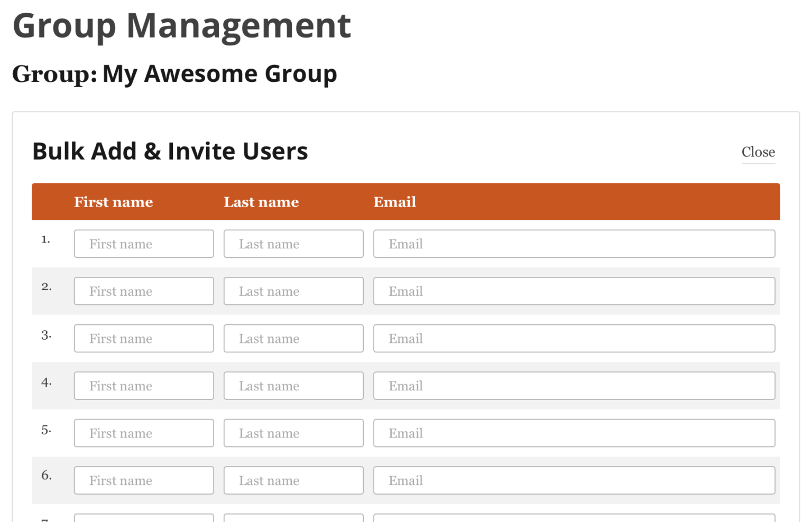Click the Email field in row 3
Image resolution: width=812 pixels, height=522 pixels.
pyautogui.click(x=574, y=338)
